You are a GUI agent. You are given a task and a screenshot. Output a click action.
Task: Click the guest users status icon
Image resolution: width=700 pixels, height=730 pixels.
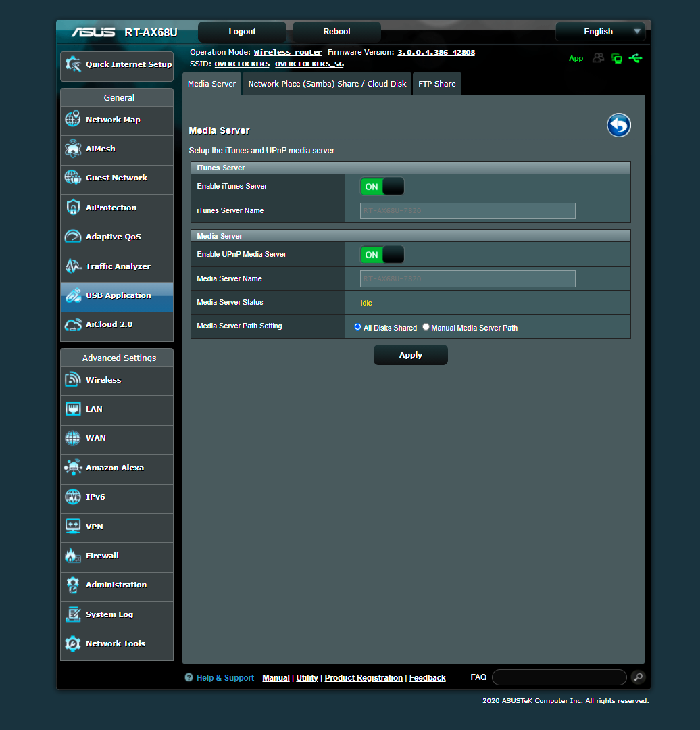598,58
